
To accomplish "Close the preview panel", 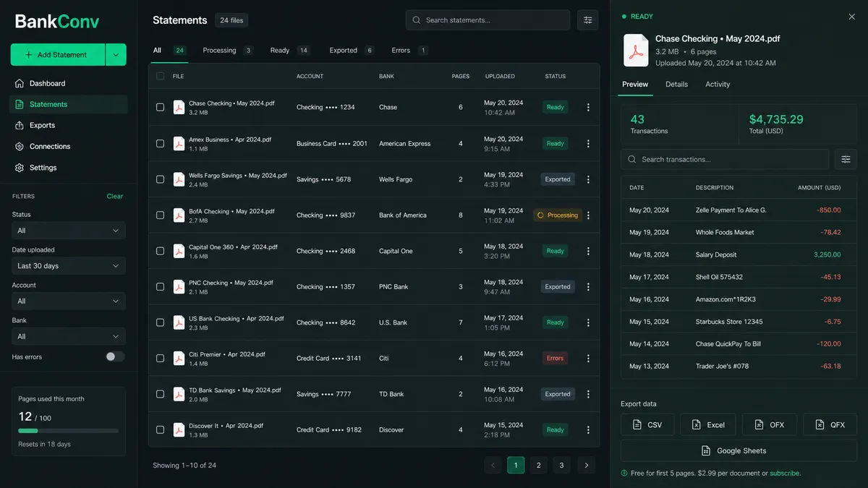I will (851, 17).
